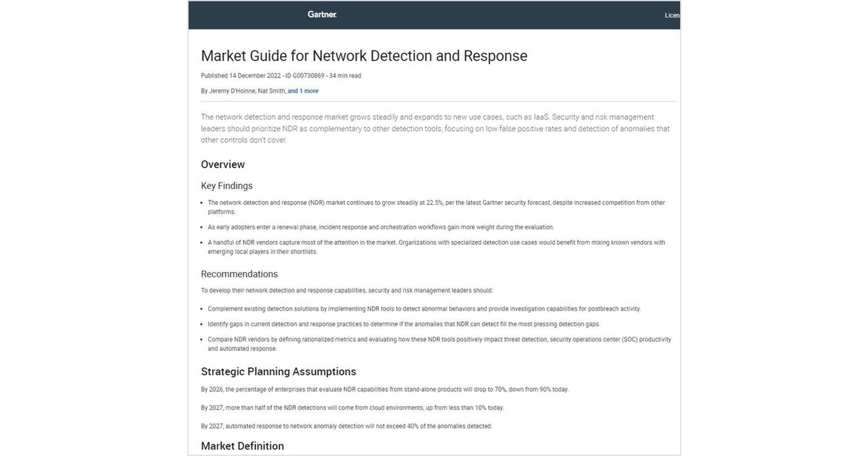Click the bullet 'Complement existing detection solutions'
The height and width of the screenshot is (456, 868).
(x=424, y=308)
